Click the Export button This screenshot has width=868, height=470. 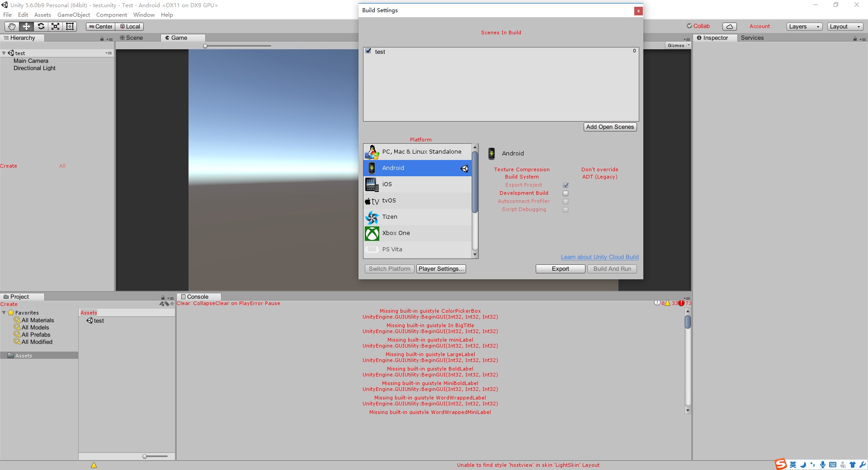(560, 269)
